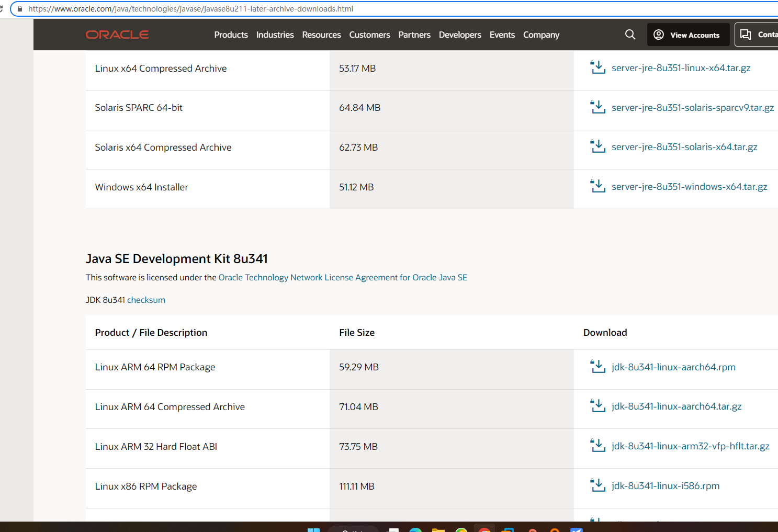Open the Company menu
778x532 pixels.
tap(541, 35)
